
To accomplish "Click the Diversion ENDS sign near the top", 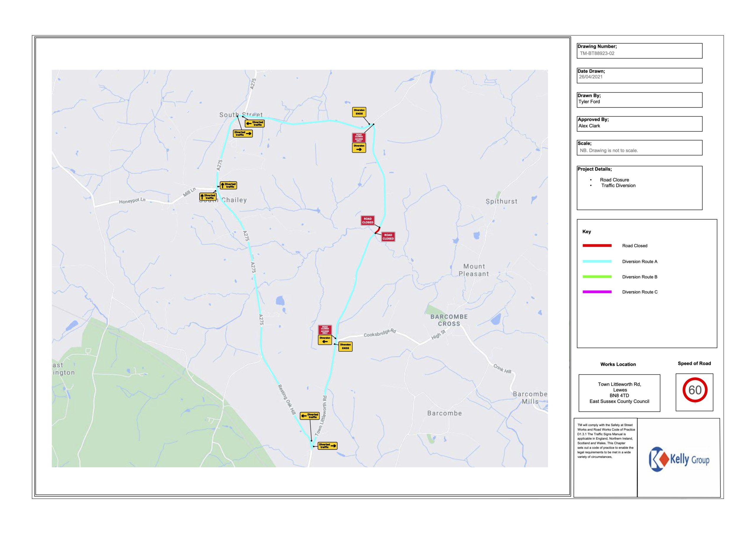I will 359,112.
